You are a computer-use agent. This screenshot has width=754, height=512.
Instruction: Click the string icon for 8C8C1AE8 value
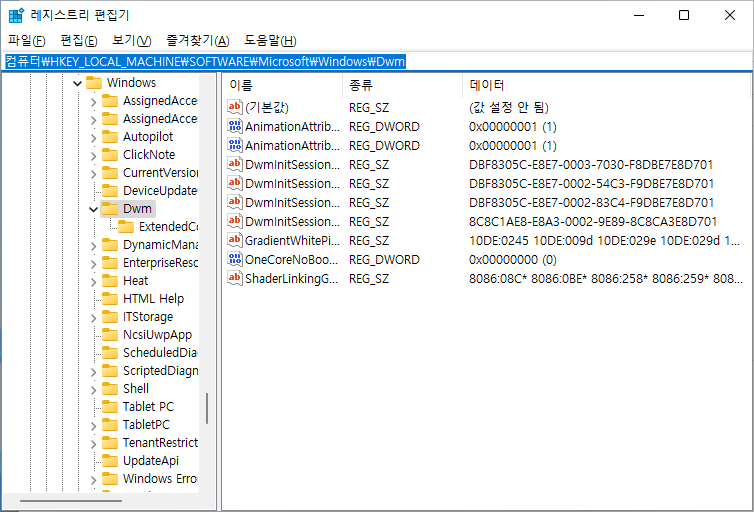pos(235,221)
